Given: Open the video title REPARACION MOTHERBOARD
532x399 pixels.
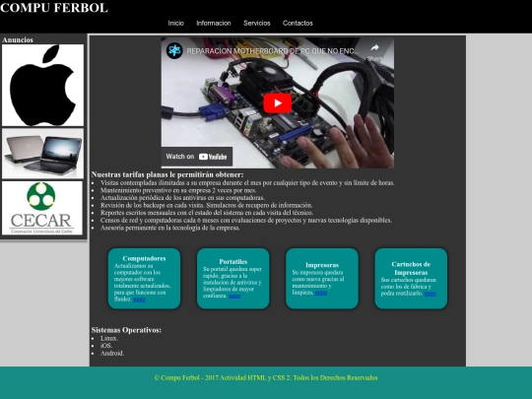Looking at the screenshot, I should pos(273,51).
